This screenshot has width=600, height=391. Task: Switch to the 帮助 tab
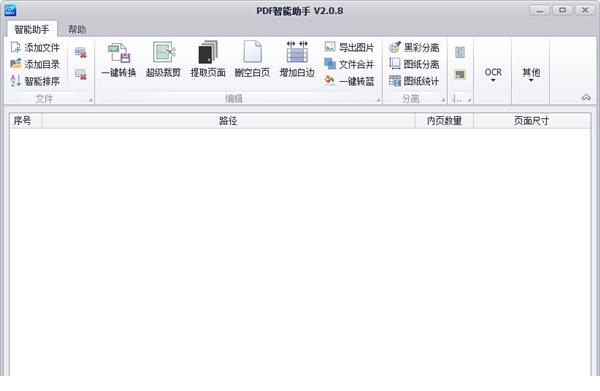point(77,29)
